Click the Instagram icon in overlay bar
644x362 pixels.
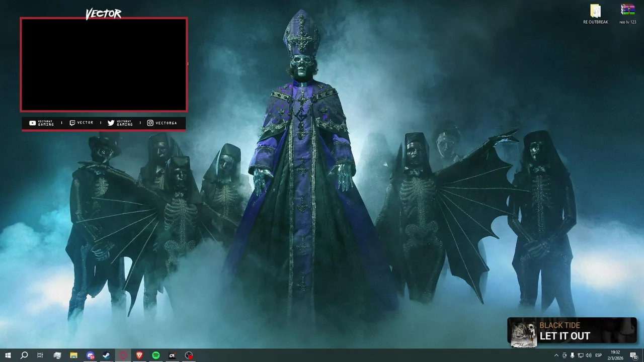[150, 123]
